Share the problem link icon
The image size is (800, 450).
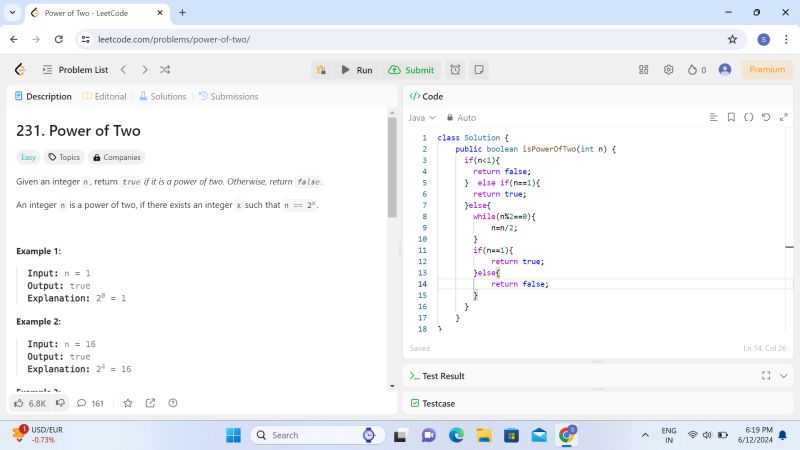coord(150,403)
